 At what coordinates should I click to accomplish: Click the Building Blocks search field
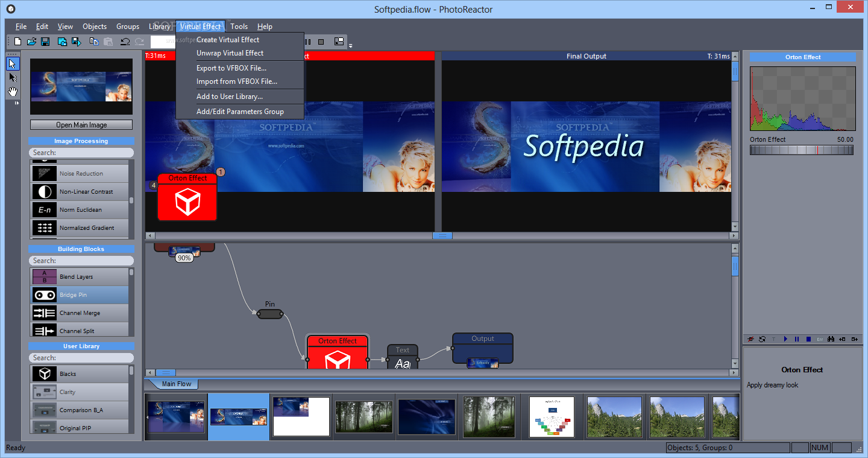tap(81, 261)
